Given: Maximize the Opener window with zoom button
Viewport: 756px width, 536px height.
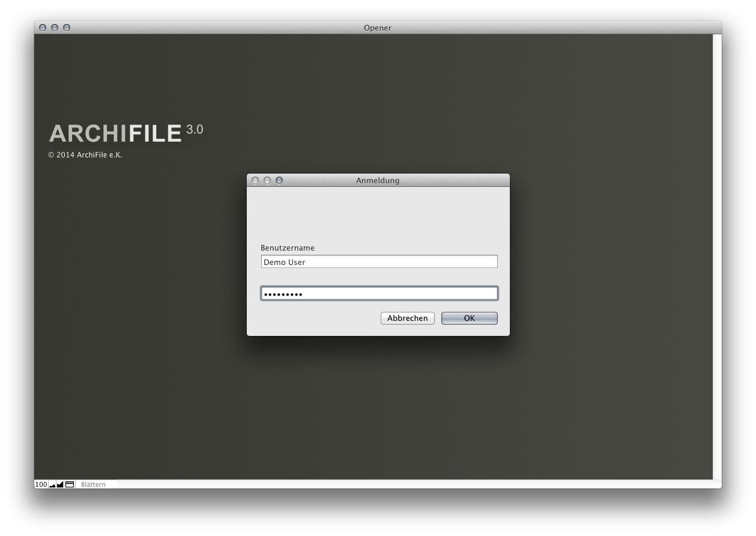Looking at the screenshot, I should [x=67, y=28].
